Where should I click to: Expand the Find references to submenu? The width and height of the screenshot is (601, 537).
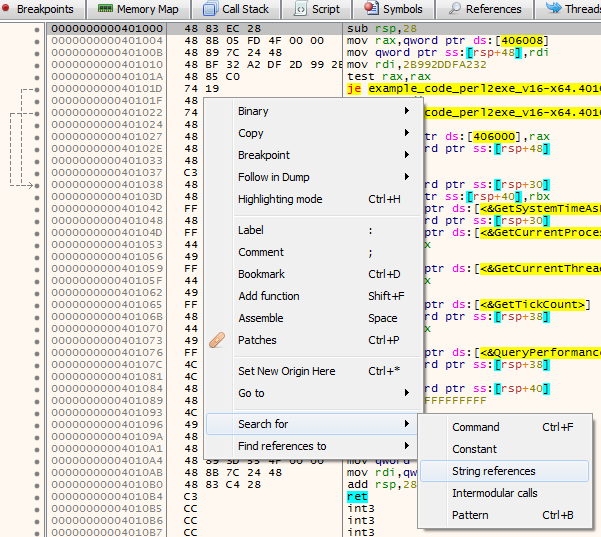[406, 446]
